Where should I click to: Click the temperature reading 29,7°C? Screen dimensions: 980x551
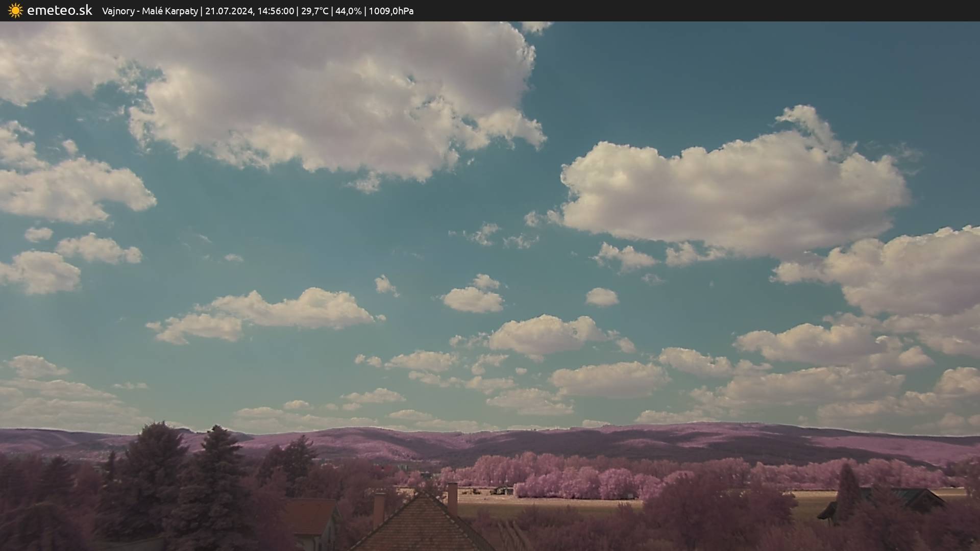(x=314, y=11)
